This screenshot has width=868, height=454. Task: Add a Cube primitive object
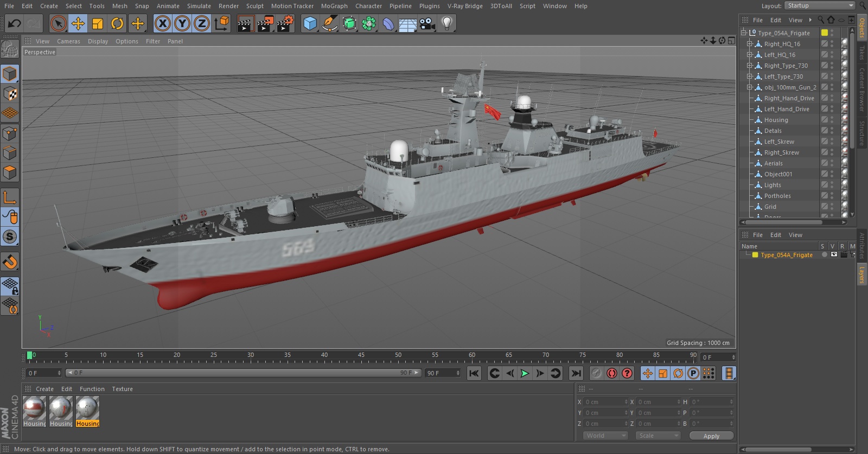[x=310, y=23]
